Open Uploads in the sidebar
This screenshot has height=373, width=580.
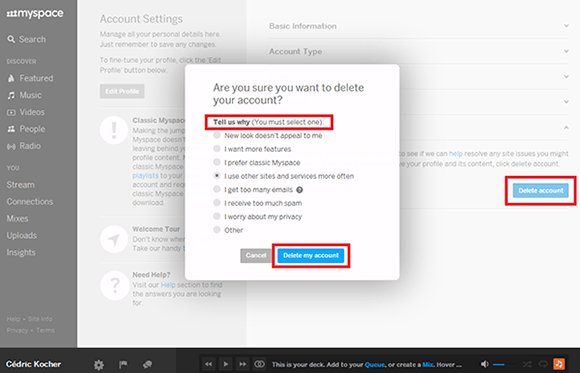click(21, 236)
